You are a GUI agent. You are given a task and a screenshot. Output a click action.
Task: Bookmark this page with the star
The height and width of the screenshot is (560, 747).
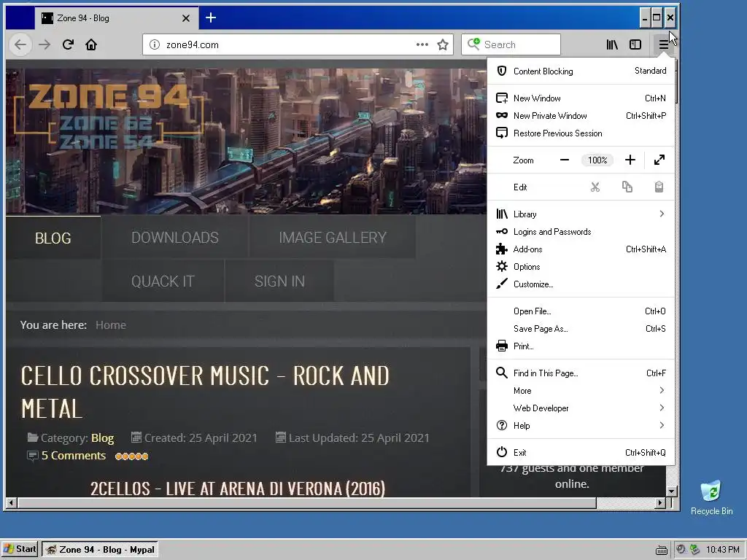click(x=443, y=44)
